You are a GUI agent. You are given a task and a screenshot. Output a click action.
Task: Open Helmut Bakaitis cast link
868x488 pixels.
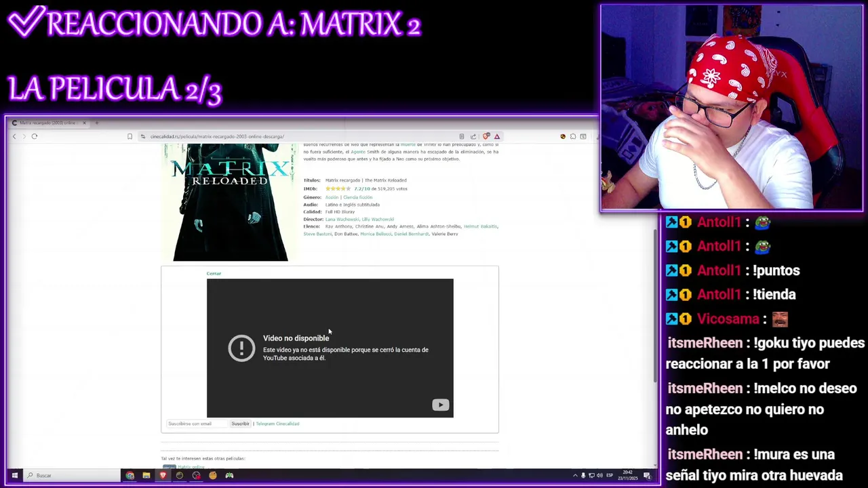[x=480, y=226]
